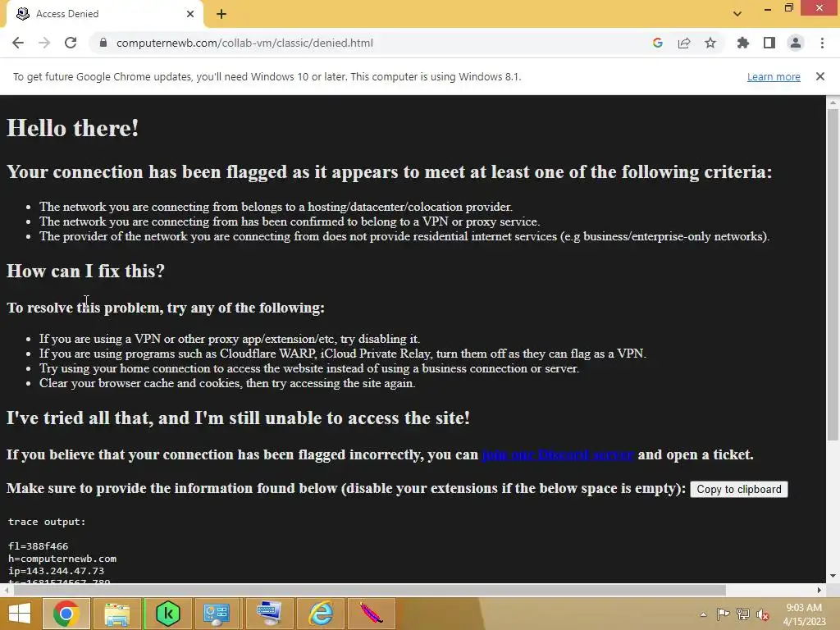The height and width of the screenshot is (630, 840).
Task: Click the Cloudflare WARP bullet text
Action: point(343,354)
